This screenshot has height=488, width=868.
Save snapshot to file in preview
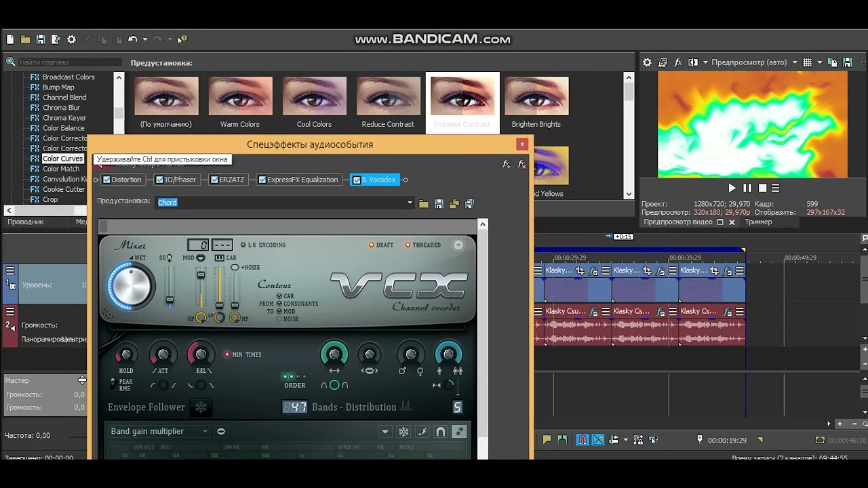point(848,62)
